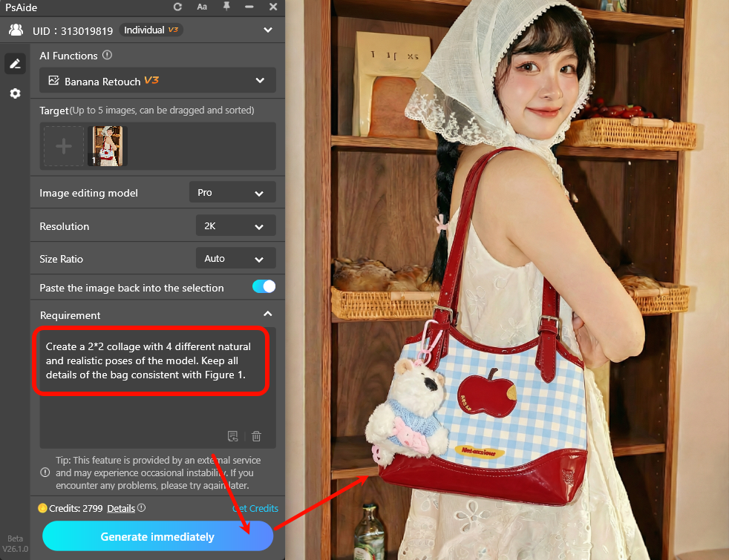Viewport: 729px width, 560px height.
Task: Open the Resolution dropdown set to 2K
Action: (x=235, y=225)
